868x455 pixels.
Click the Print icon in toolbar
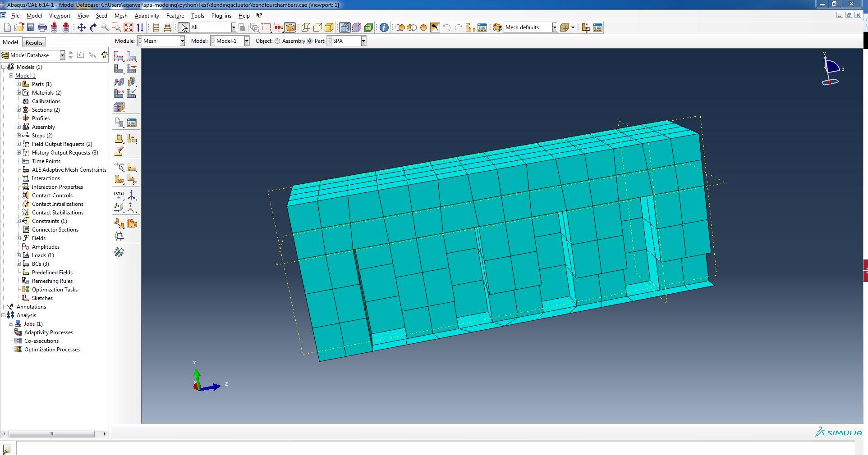pos(42,27)
